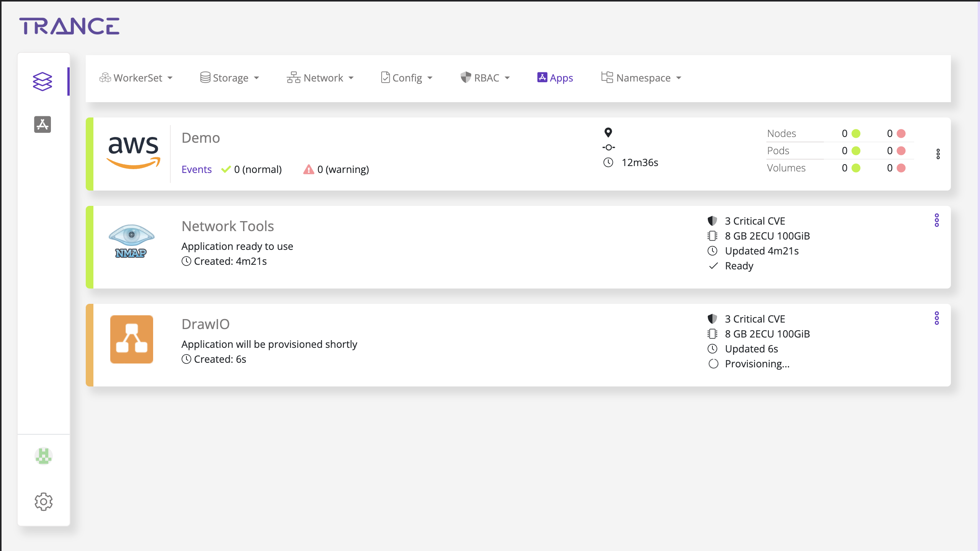This screenshot has height=551, width=980.
Task: Expand the Network dropdown menu
Action: (x=320, y=78)
